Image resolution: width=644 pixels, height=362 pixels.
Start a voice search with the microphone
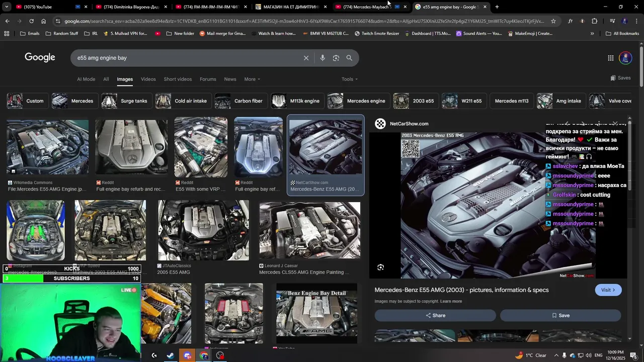(323, 58)
